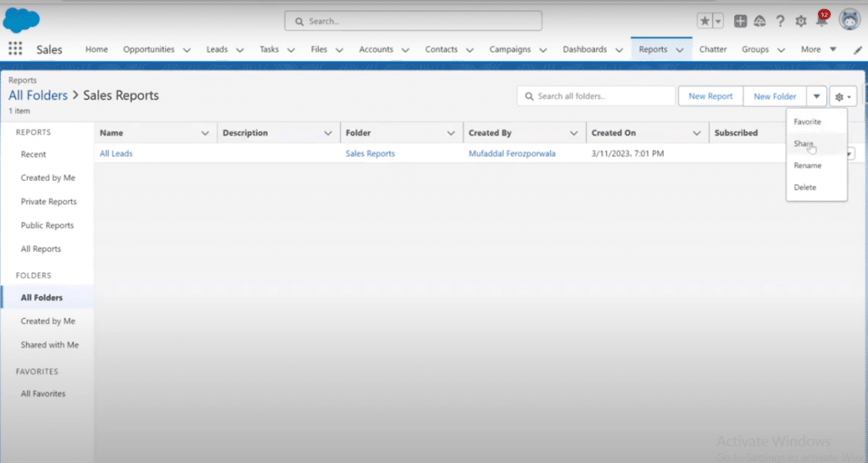The height and width of the screenshot is (463, 868).
Task: Open the favorites list dropdown arrow
Action: [x=718, y=21]
